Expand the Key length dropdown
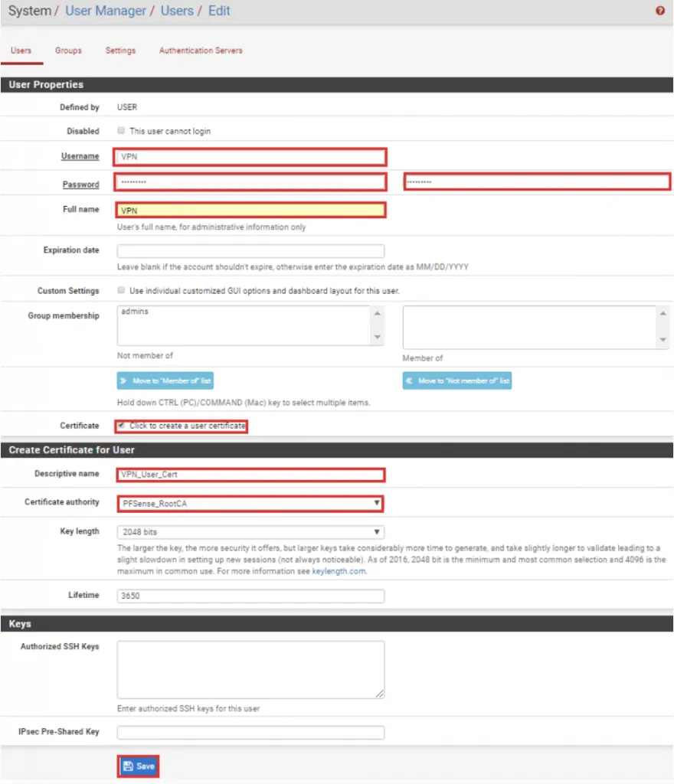674x784 pixels. [250, 531]
